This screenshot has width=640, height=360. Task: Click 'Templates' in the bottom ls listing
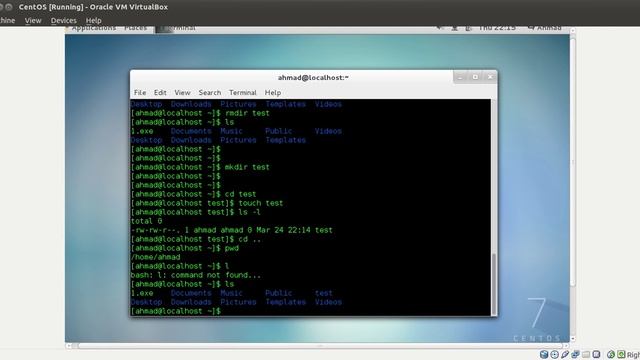pos(285,302)
